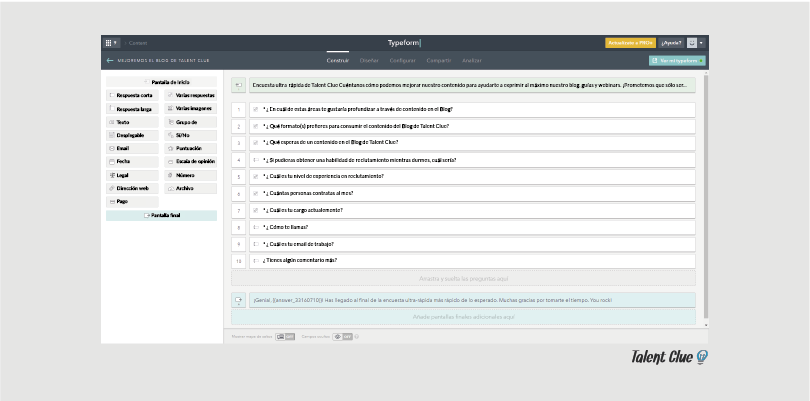810x401 pixels.
Task: Click the Pantalla final button in sidebar
Action: 162,215
